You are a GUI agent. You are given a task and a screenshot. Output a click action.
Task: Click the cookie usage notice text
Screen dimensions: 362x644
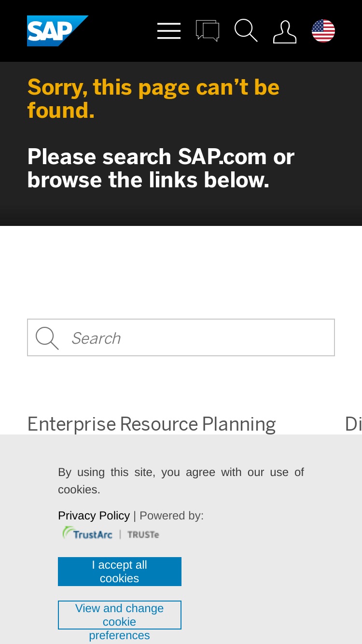181,480
